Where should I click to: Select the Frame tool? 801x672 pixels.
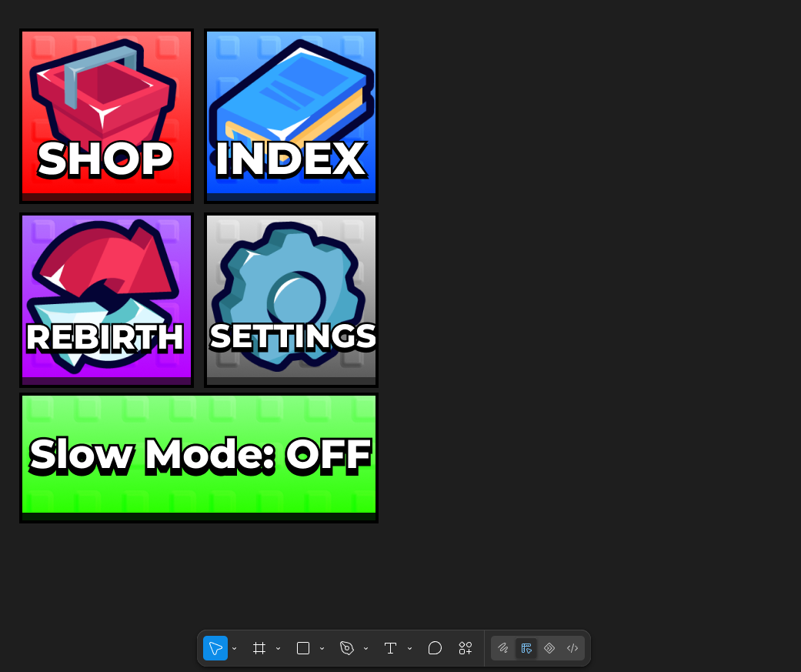point(259,648)
